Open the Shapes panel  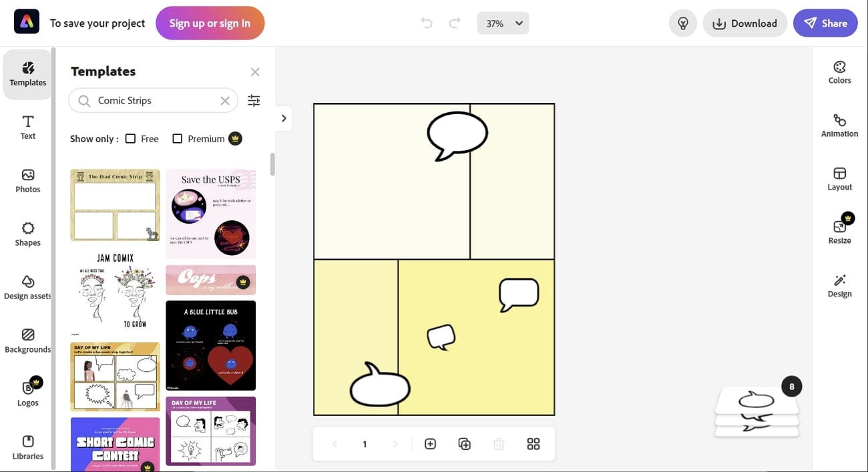[27, 234]
